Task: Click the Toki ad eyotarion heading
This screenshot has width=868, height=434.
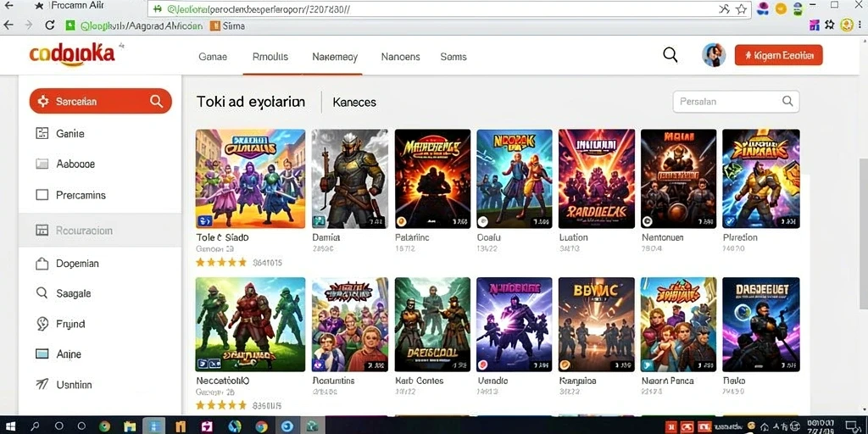Action: tap(251, 102)
